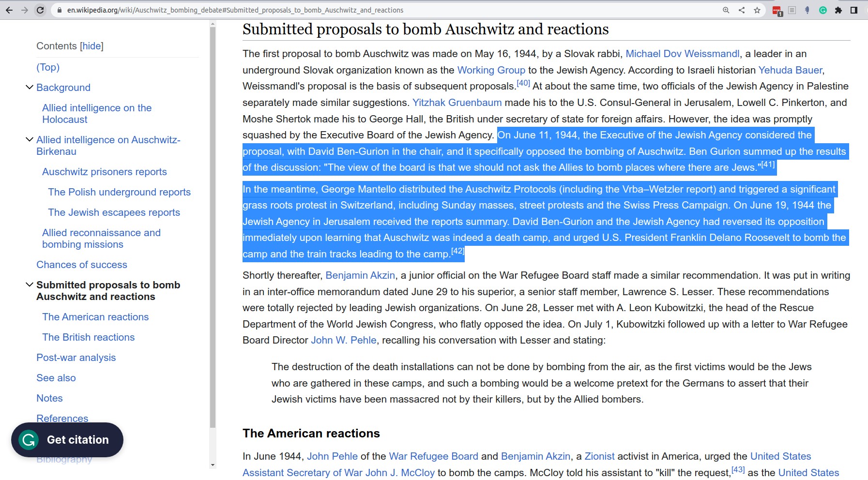Collapse the Background section in contents
Image resolution: width=868 pixels, height=480 pixels.
(30, 88)
